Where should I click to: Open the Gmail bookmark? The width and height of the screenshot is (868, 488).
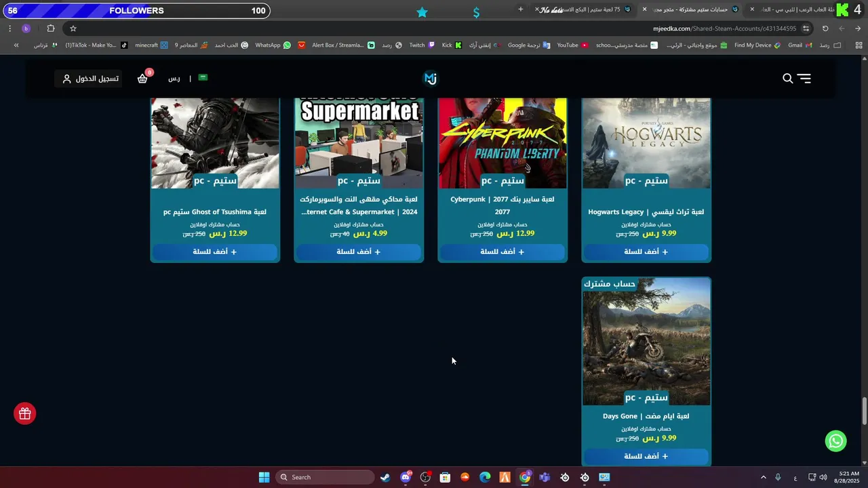(800, 45)
